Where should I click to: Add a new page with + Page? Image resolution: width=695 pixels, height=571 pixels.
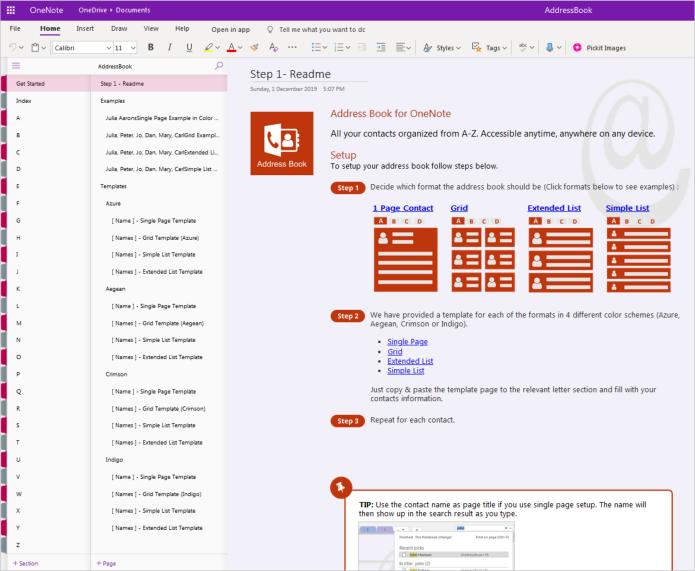(106, 563)
